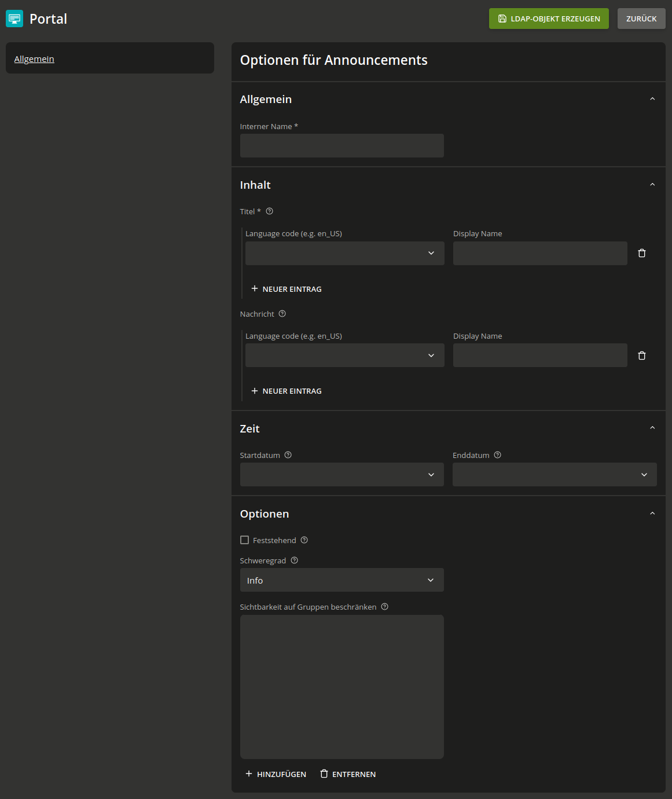Click the Portal logo icon
The height and width of the screenshot is (799, 672).
(14, 19)
